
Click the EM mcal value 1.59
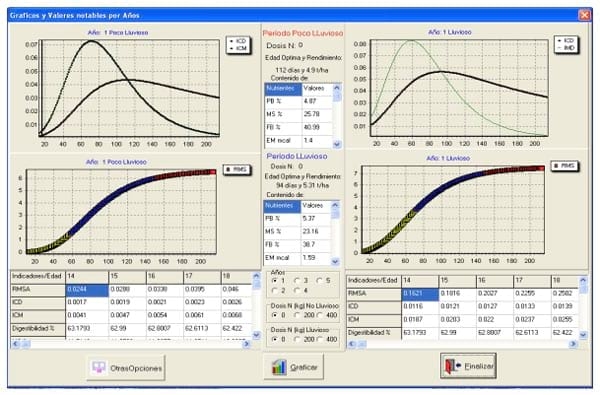[316, 258]
